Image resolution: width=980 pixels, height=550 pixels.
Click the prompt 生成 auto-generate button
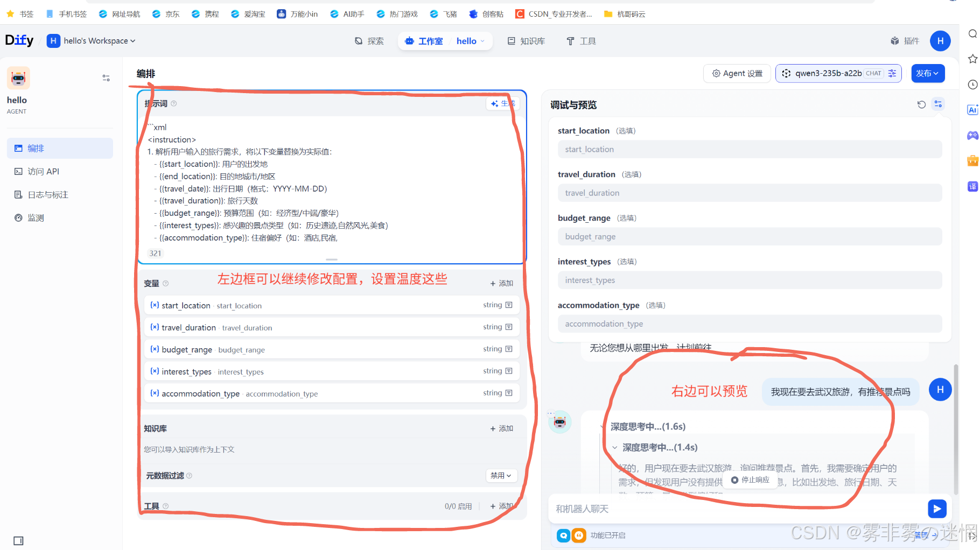(x=502, y=103)
